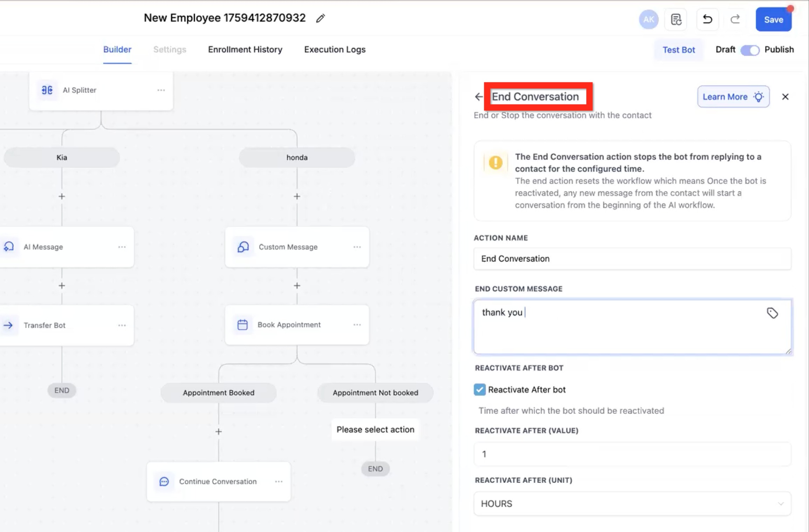Switch to the Enrollment History tab

[x=245, y=49]
